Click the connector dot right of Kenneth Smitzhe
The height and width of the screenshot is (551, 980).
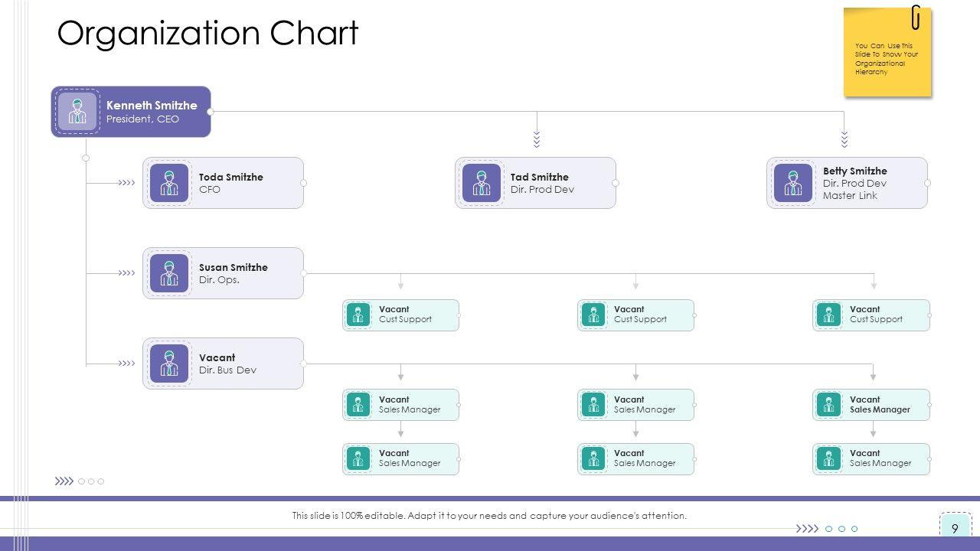211,112
